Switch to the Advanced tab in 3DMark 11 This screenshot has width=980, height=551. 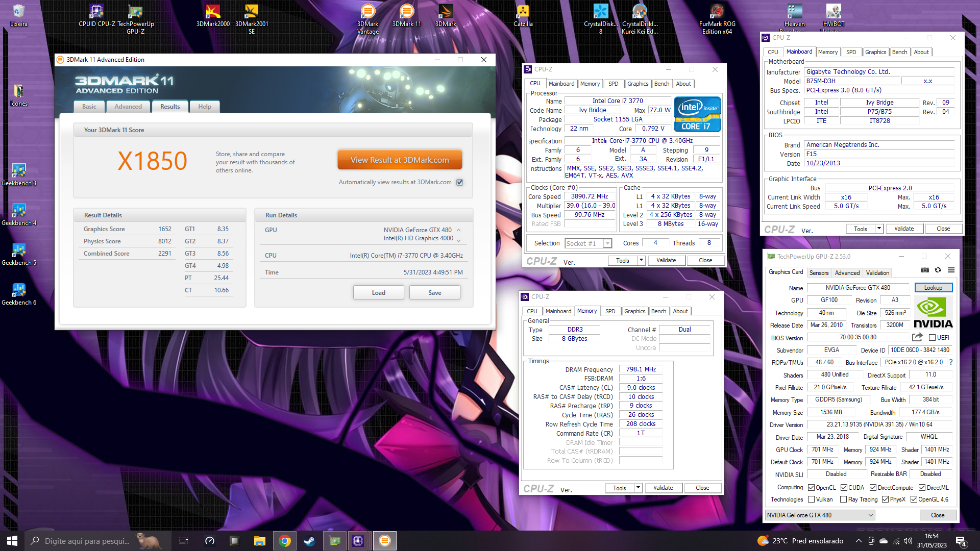point(128,107)
